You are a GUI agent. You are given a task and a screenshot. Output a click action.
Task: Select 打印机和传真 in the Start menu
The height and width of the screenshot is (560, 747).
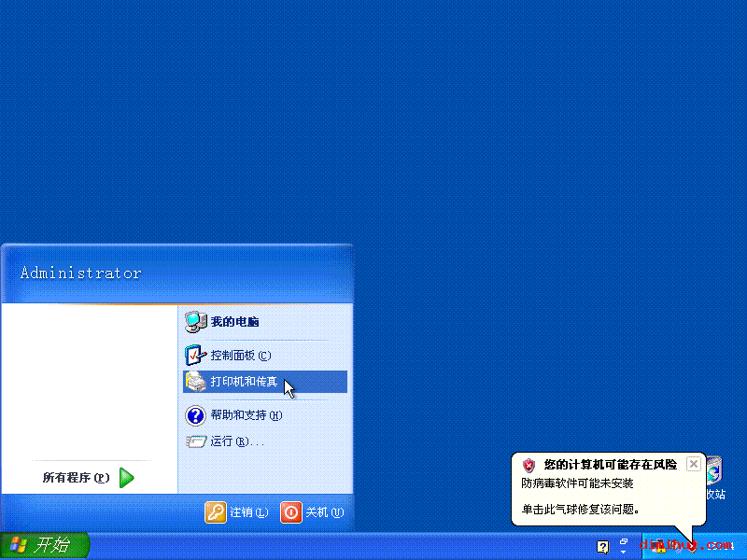point(265,382)
